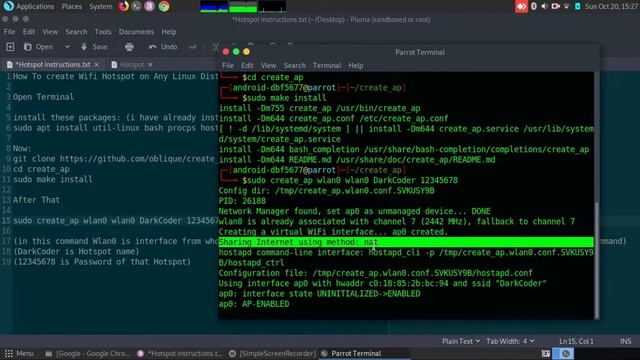The width and height of the screenshot is (640, 360).
Task: Click the INS insert mode indicator
Action: point(626,341)
